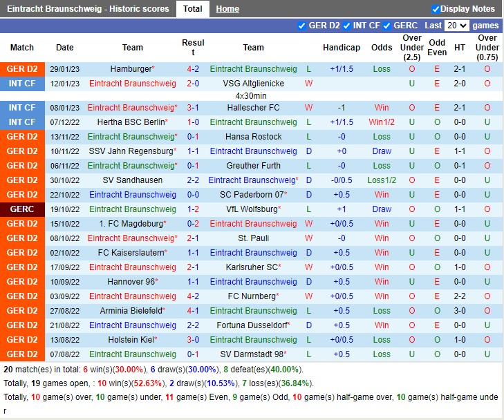
Task: Switch to the Home tab
Action: [x=227, y=9]
